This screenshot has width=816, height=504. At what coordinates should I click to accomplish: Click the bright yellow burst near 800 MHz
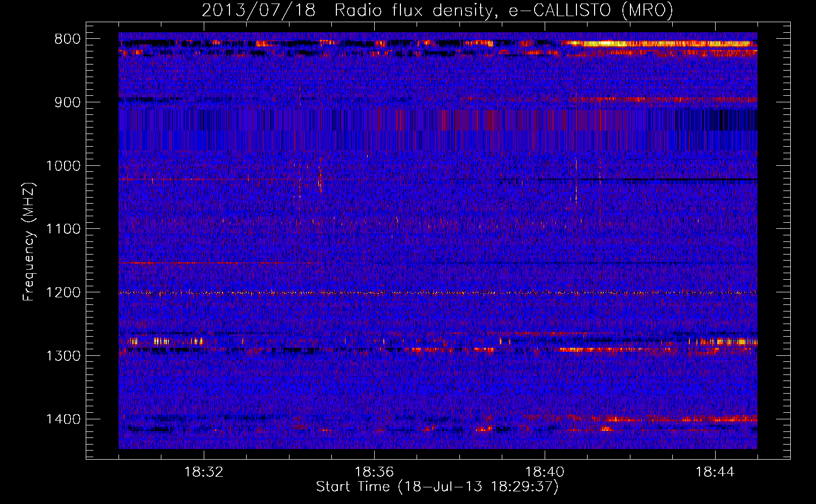point(658,44)
